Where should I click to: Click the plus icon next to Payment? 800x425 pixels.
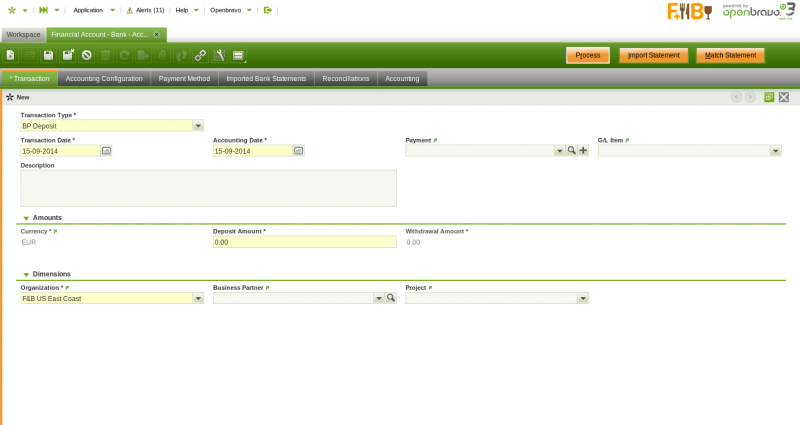[x=583, y=151]
